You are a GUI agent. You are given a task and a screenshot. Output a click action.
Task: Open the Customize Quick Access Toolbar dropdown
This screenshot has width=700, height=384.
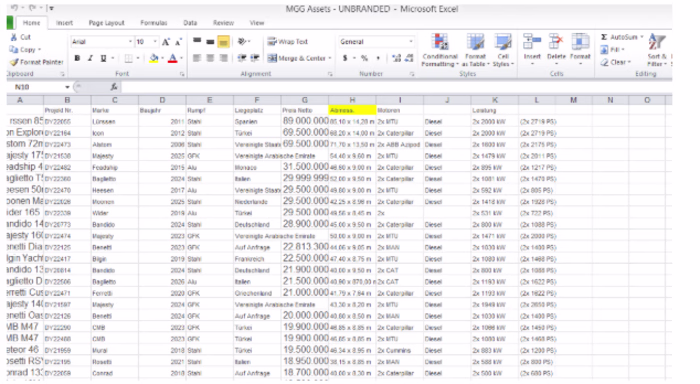pyautogui.click(x=52, y=8)
